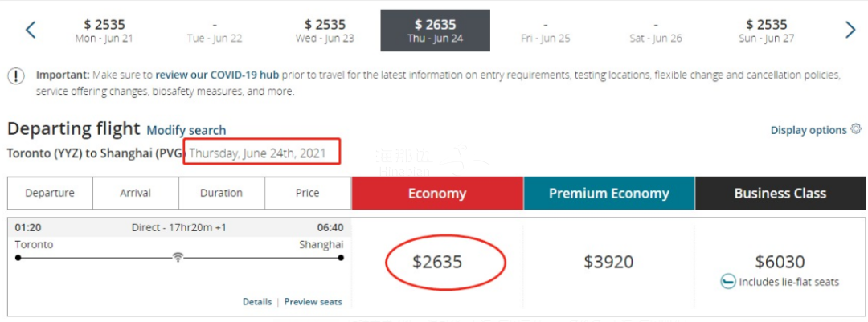868x322 pixels.
Task: Select Sun - Jun 27 fare date
Action: 767,31
